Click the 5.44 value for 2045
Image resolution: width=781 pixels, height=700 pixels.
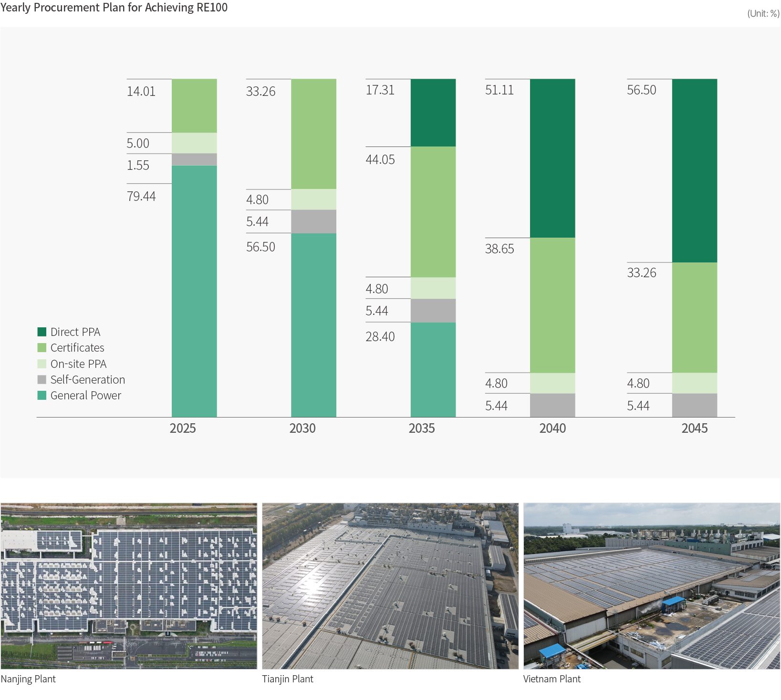(x=638, y=406)
